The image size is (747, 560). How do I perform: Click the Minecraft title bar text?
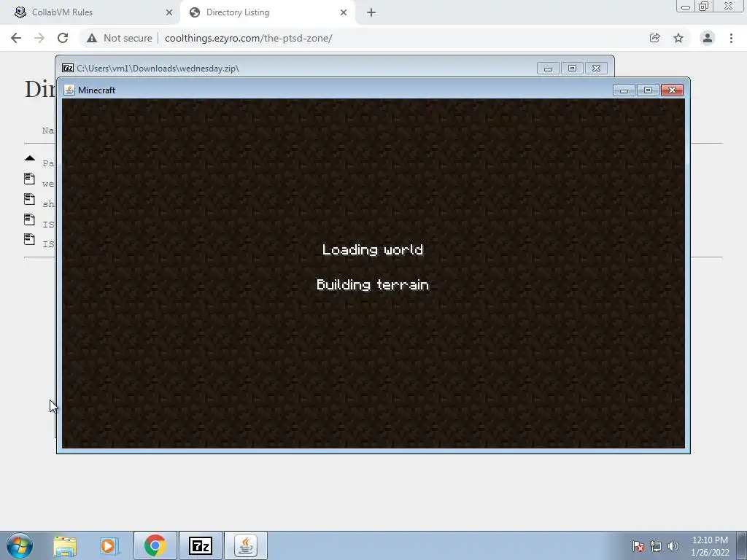pos(97,90)
